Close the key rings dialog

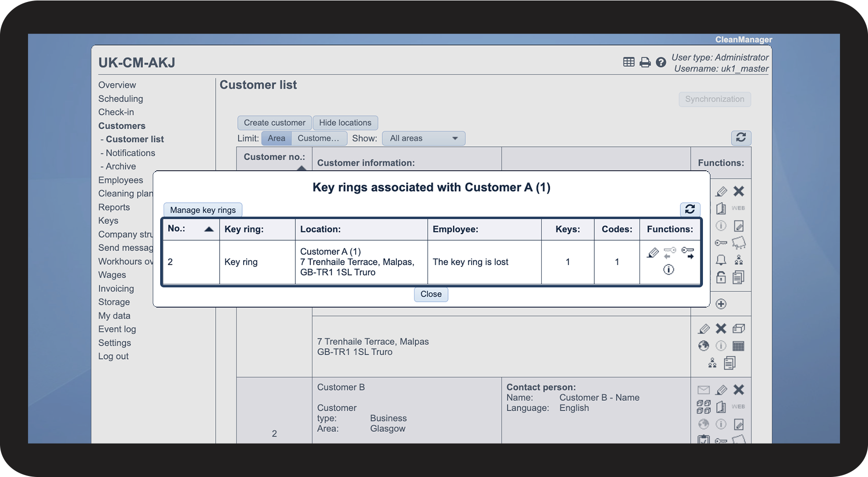[431, 294]
